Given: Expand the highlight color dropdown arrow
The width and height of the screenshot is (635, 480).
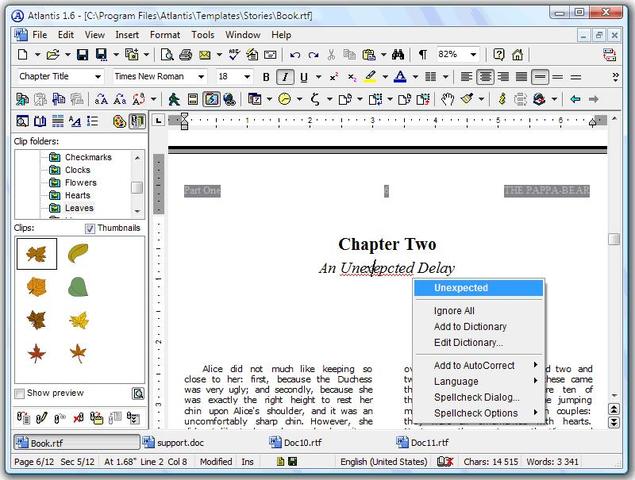Looking at the screenshot, I should (385, 77).
